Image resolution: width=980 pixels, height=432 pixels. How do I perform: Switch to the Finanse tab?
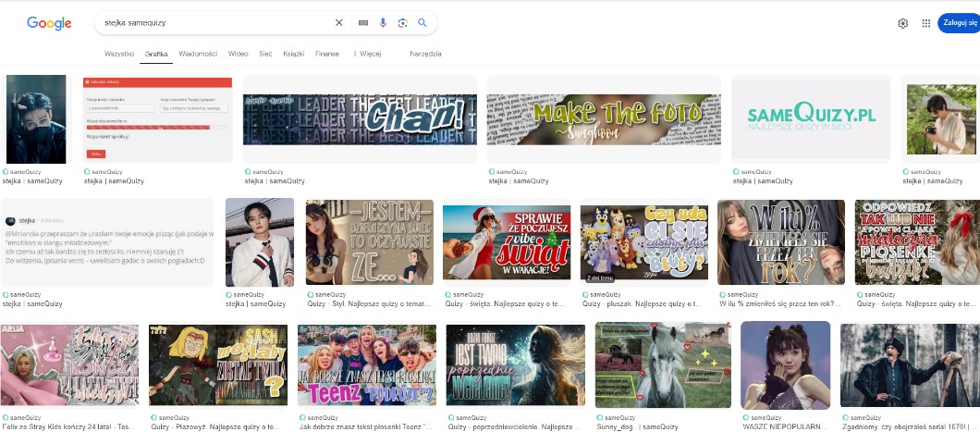click(327, 55)
